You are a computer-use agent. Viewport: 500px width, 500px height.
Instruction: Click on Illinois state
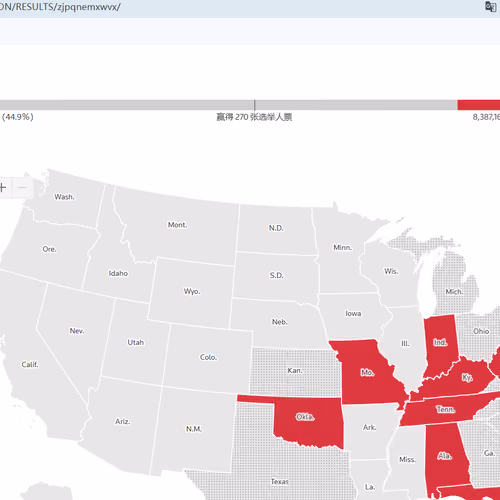[405, 343]
